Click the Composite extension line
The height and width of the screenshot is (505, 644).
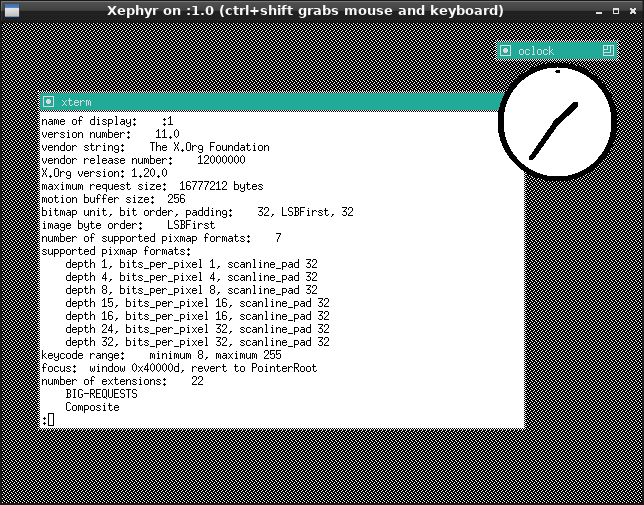coord(92,407)
